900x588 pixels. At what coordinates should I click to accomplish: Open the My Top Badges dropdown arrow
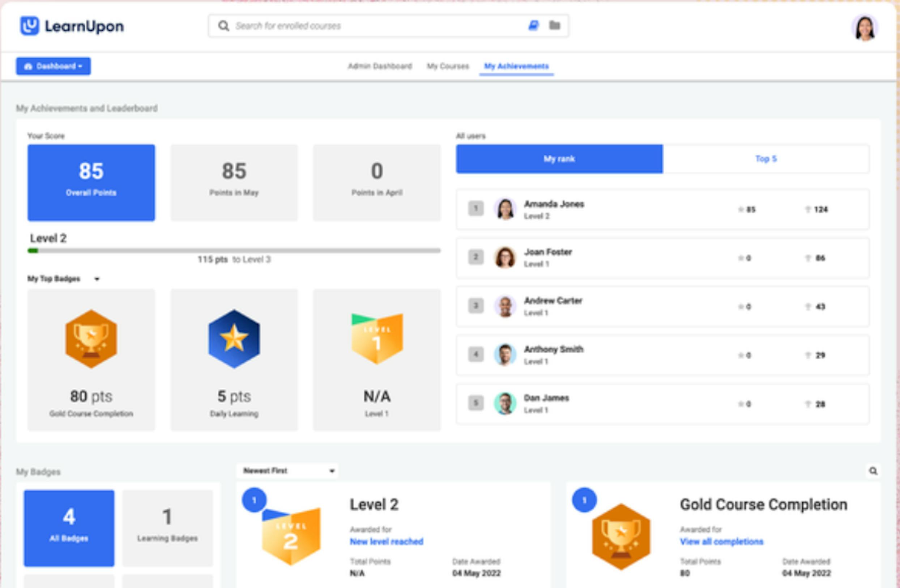pos(97,279)
